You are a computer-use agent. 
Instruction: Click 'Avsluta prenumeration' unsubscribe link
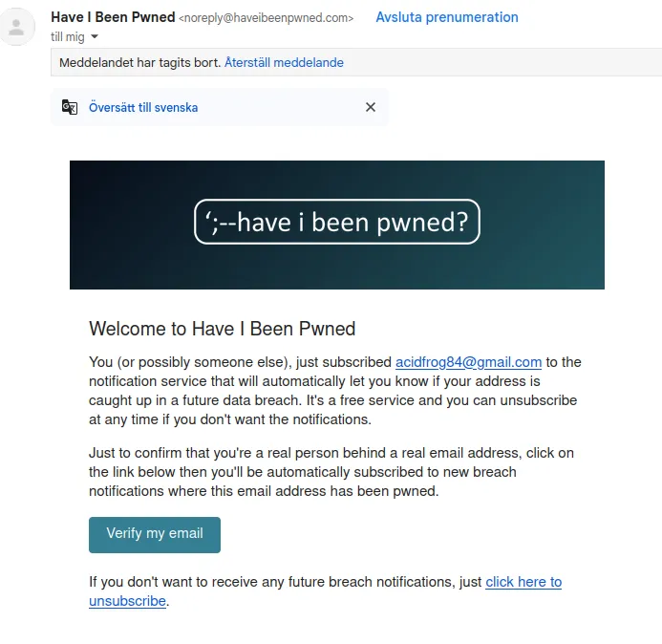pos(447,17)
